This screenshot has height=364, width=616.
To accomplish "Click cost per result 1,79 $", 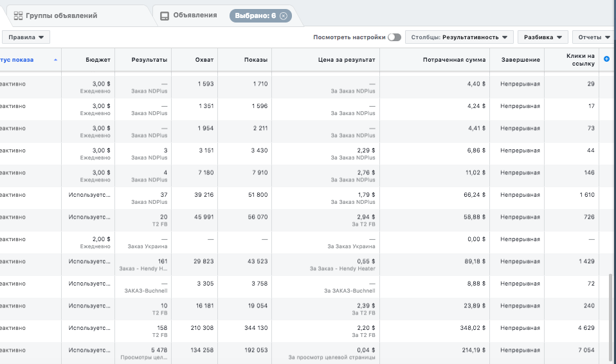I will [x=367, y=195].
